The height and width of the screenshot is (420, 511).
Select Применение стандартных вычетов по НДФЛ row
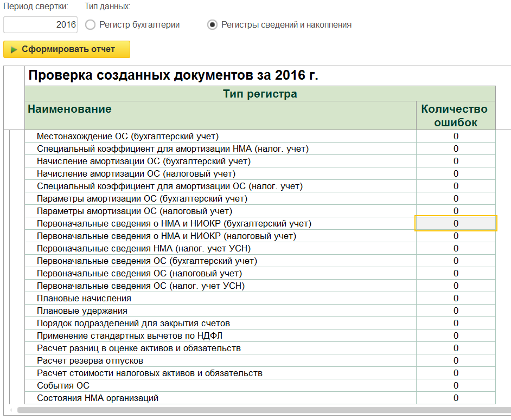(x=130, y=335)
